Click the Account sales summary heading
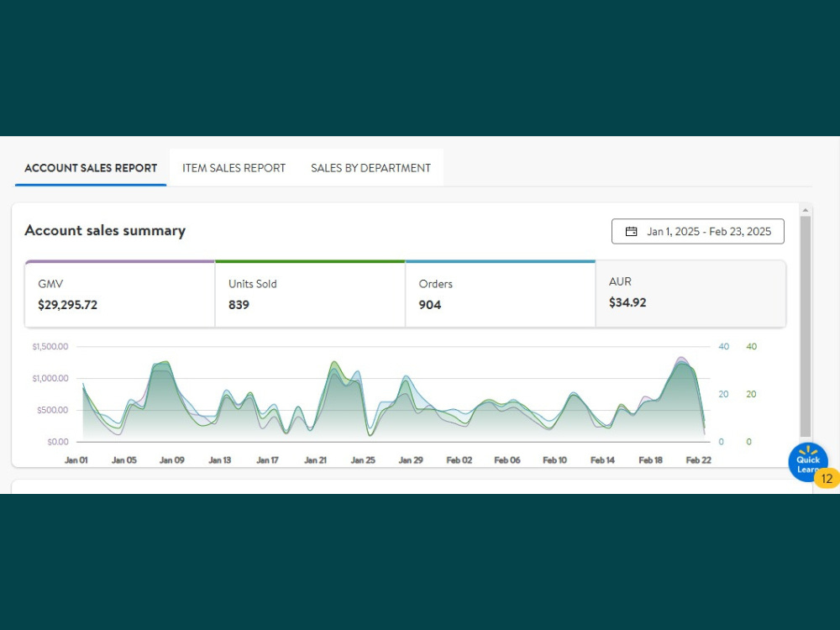This screenshot has width=840, height=630. (105, 230)
